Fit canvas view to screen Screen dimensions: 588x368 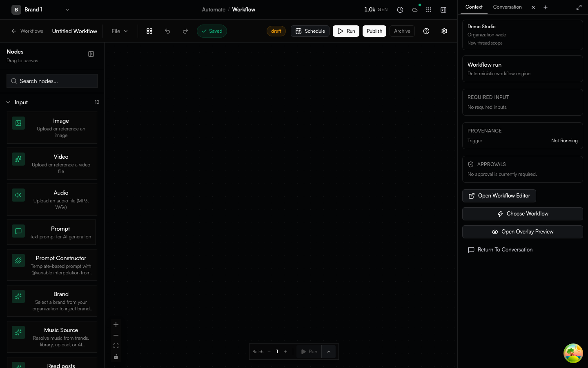coord(116,346)
